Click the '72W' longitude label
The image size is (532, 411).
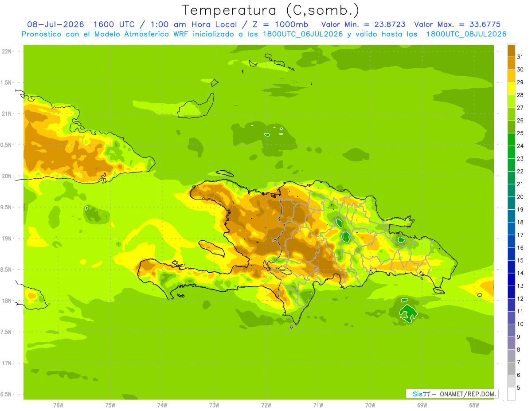[266, 405]
